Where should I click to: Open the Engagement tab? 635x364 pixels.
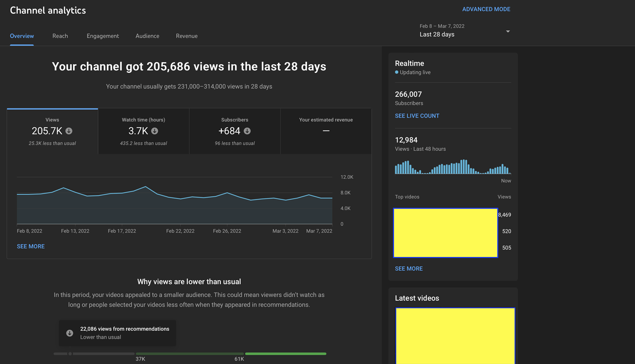[103, 36]
